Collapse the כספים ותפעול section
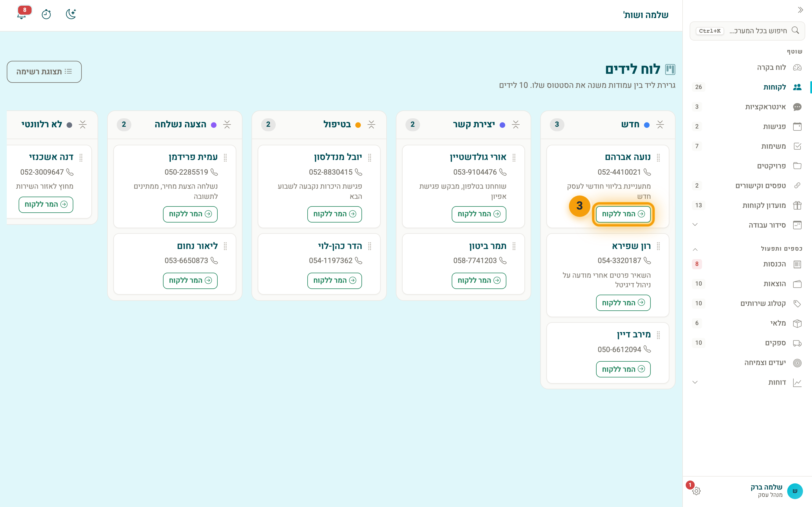812x507 pixels. tap(695, 249)
